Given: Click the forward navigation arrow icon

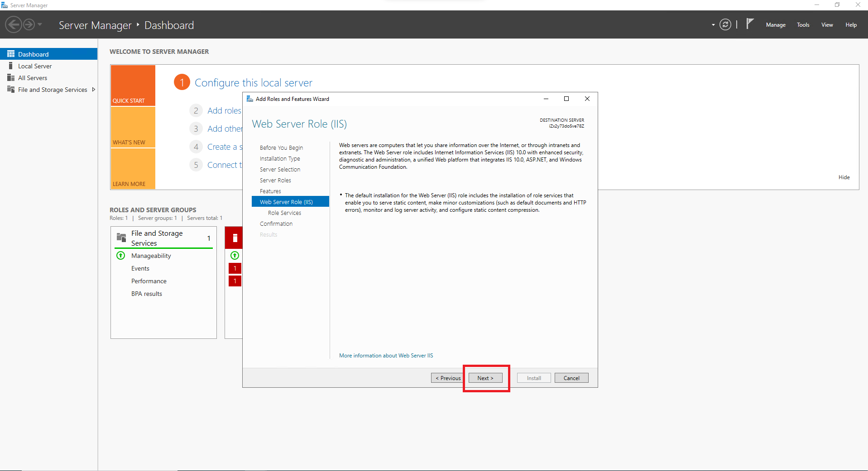Looking at the screenshot, I should click(x=29, y=24).
